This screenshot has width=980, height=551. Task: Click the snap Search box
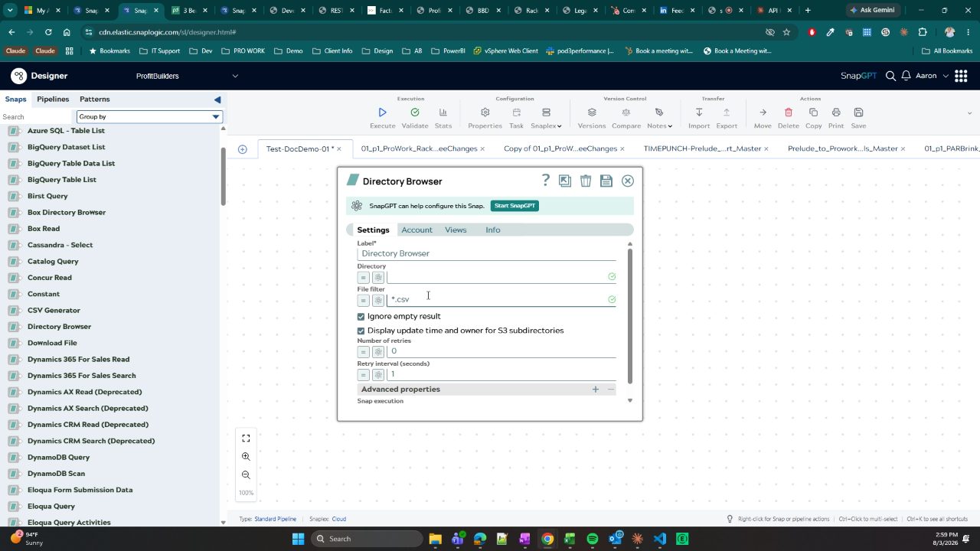click(37, 116)
